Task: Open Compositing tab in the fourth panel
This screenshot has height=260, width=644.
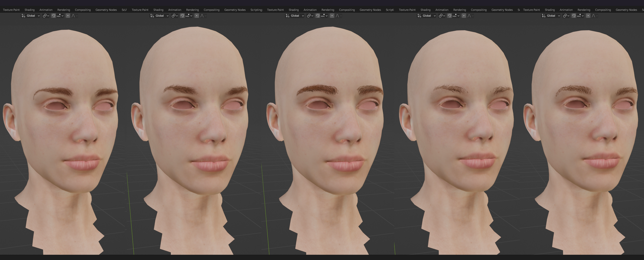Action: click(479, 10)
